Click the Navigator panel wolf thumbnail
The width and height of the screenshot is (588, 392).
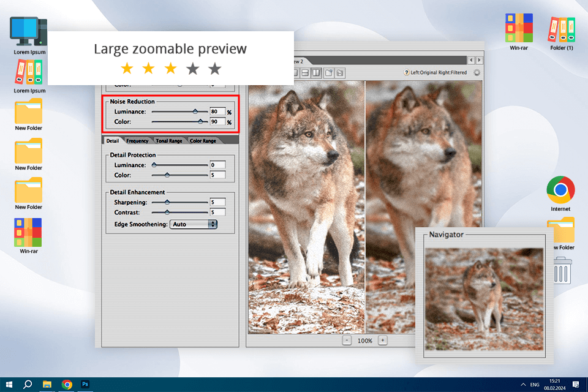pos(484,299)
